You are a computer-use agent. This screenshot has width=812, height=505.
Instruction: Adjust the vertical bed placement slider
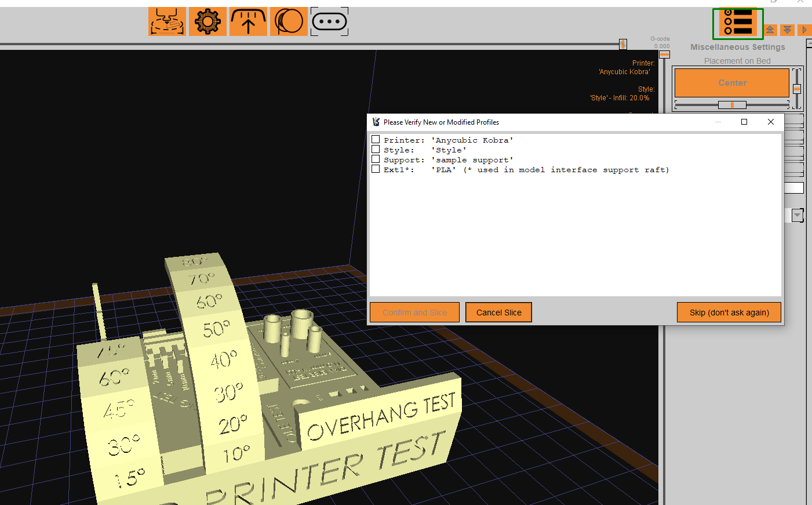pyautogui.click(x=797, y=89)
